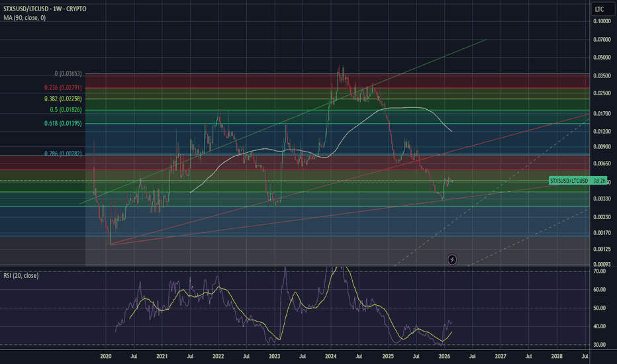Select the 0.5 (0.01826) Fibonacci label
This screenshot has width=617, height=364.
pyautogui.click(x=66, y=110)
